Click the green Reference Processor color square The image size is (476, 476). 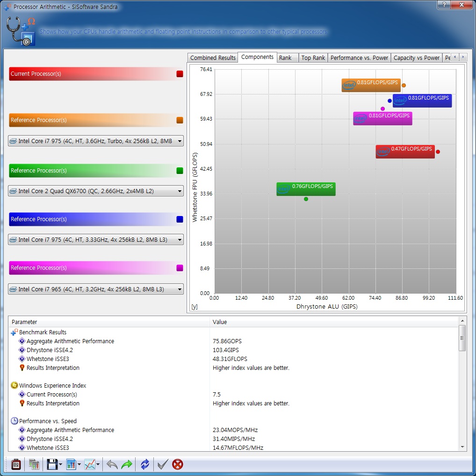[x=180, y=171]
